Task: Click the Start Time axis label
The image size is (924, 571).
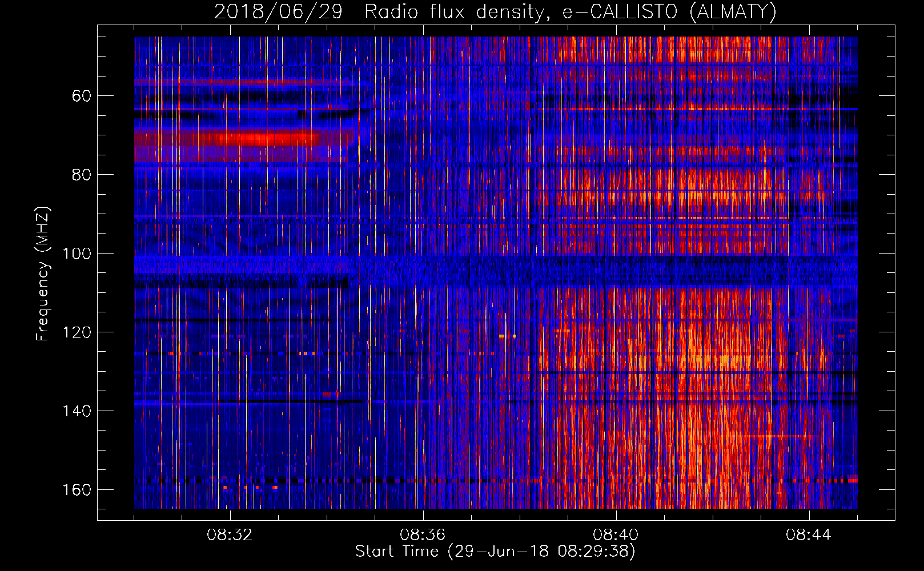Action: click(495, 552)
